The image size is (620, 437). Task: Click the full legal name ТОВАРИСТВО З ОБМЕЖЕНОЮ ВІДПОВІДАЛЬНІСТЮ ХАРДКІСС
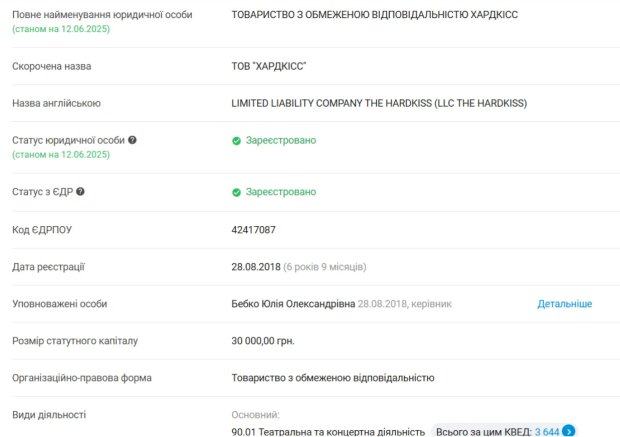click(374, 16)
